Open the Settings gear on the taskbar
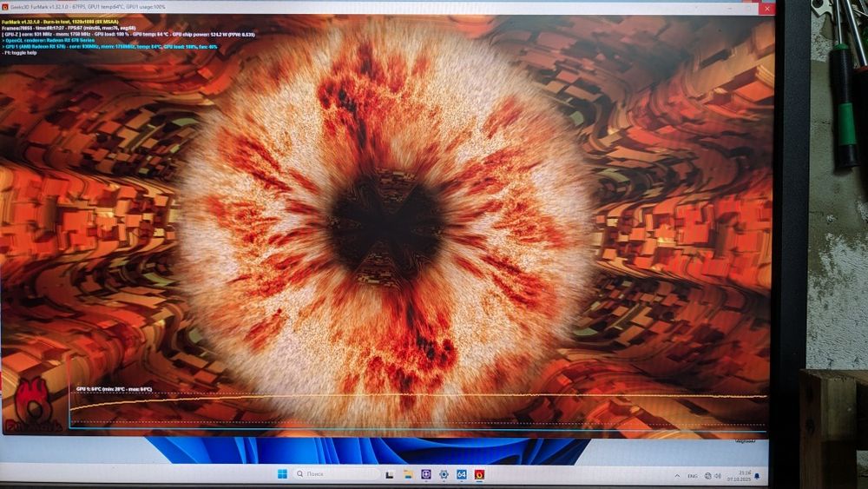 click(x=444, y=474)
